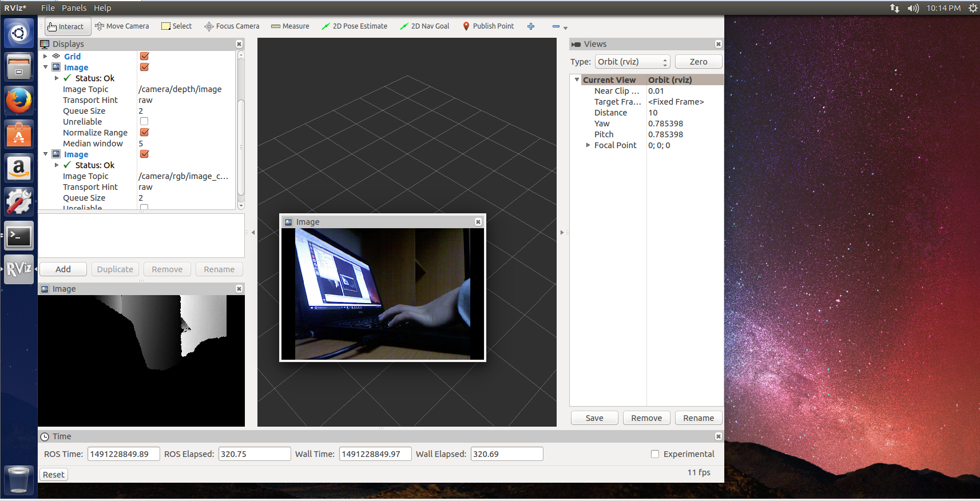Activate the 2D Nav Goal tool
This screenshot has width=980, height=501.
coord(424,26)
